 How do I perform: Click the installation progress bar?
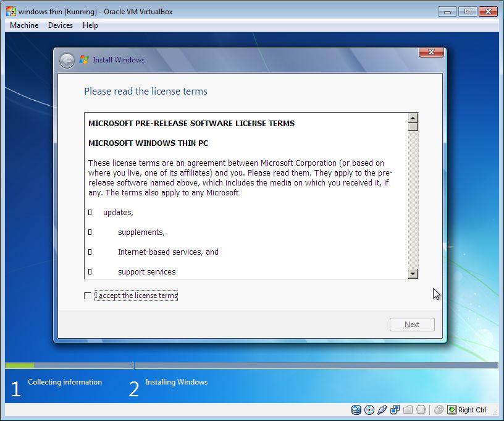coord(251,365)
